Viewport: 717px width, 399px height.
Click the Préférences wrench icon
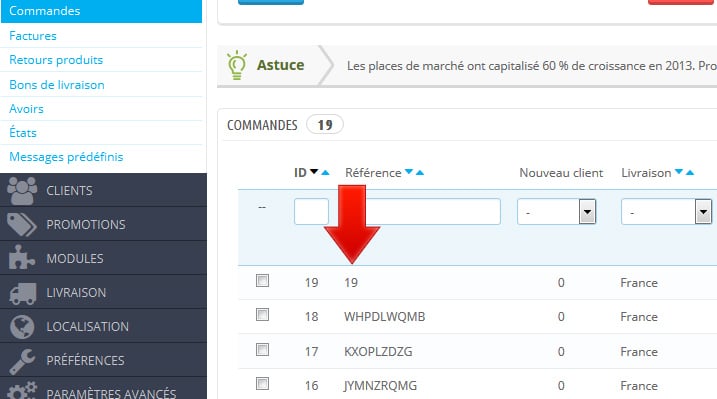point(21,361)
